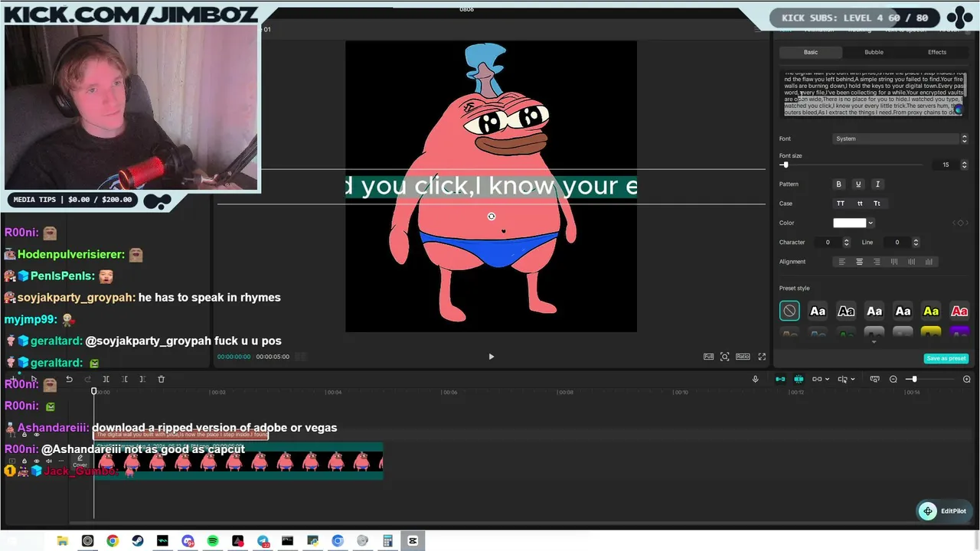Open the text color dropdown arrow
This screenshot has height=551, width=980.
871,223
